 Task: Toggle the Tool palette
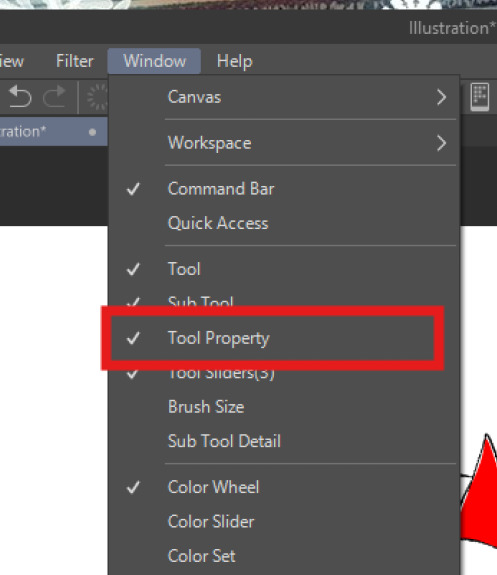point(284,269)
